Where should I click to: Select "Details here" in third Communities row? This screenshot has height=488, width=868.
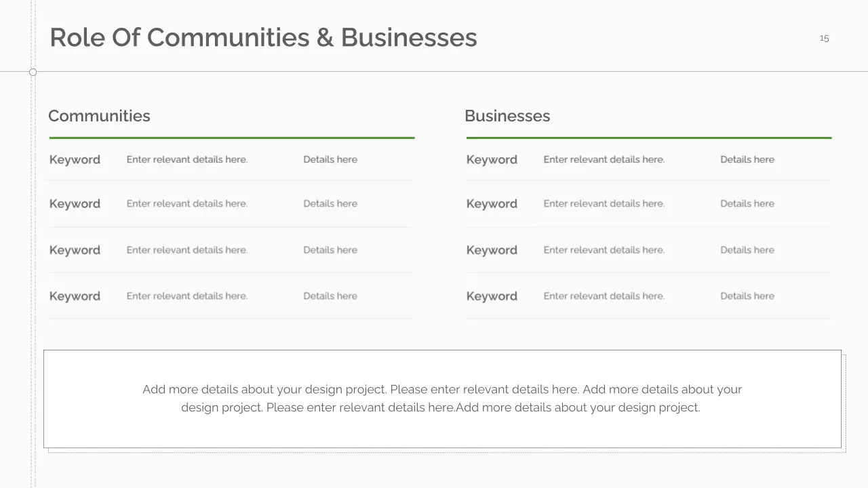coord(330,250)
